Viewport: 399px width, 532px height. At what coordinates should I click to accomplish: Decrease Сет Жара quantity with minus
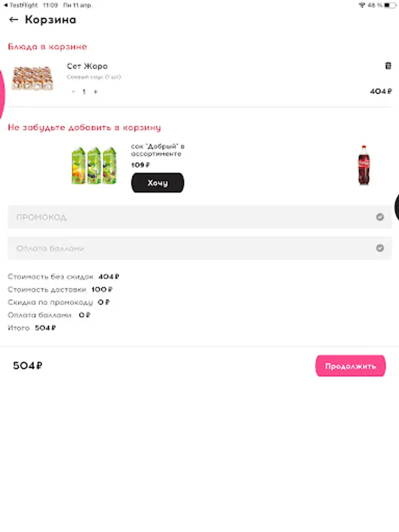pyautogui.click(x=73, y=92)
